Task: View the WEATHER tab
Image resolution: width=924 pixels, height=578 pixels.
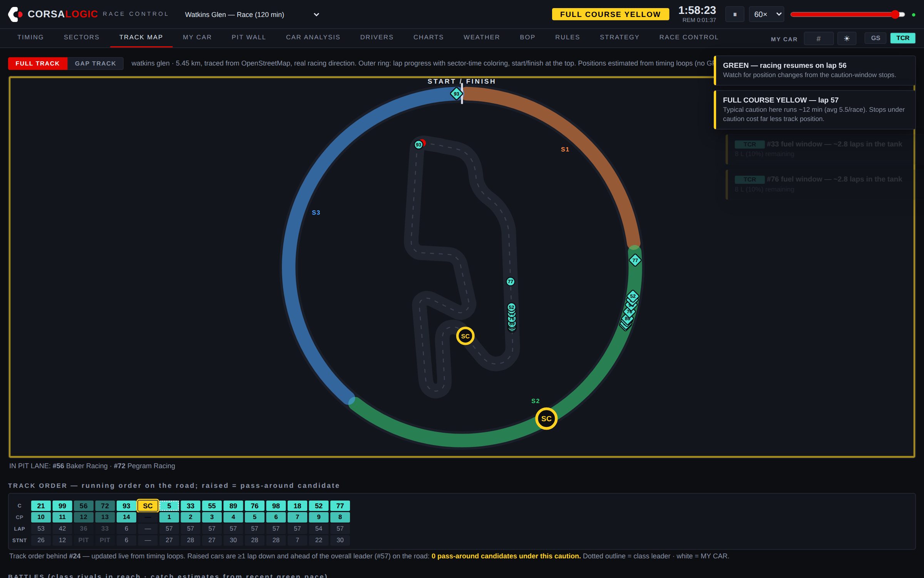Action: (x=482, y=37)
